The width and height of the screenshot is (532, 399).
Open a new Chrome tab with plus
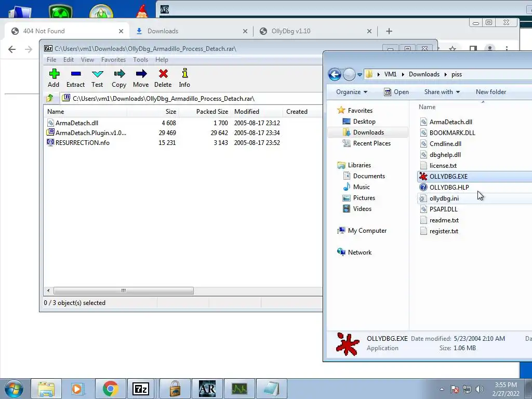pyautogui.click(x=389, y=31)
